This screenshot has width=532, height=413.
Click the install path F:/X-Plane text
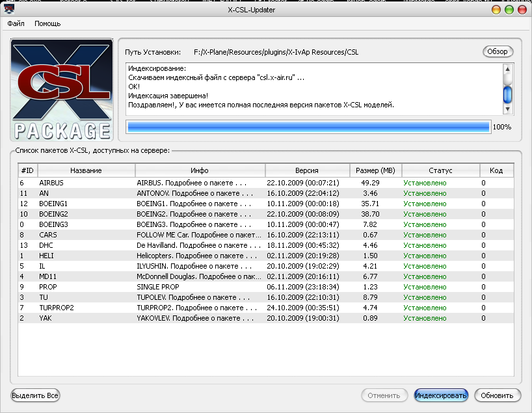(x=276, y=52)
